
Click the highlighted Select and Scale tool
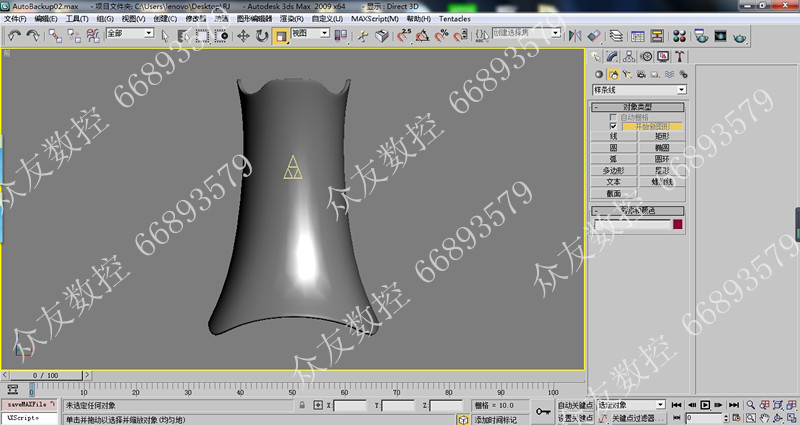[281, 36]
